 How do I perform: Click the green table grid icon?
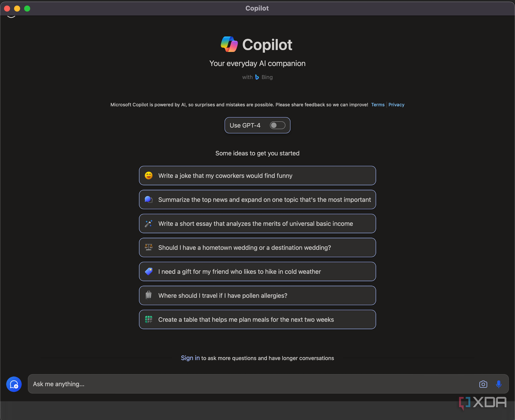pos(149,320)
